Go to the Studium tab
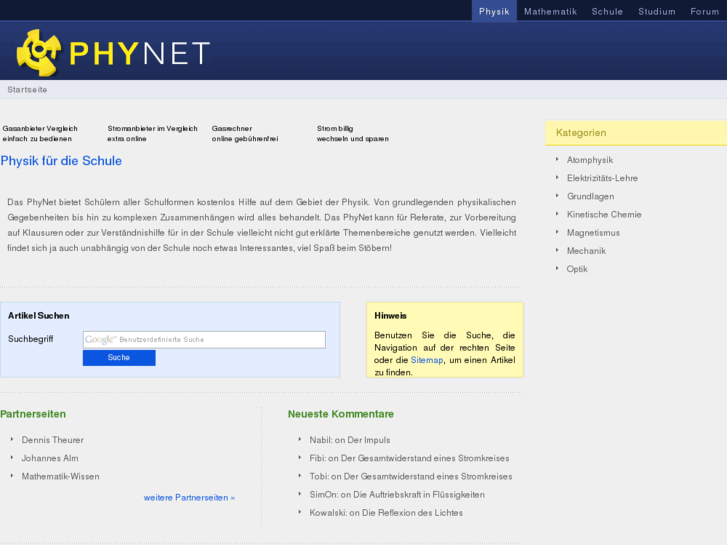The width and height of the screenshot is (727, 545). coord(657,12)
